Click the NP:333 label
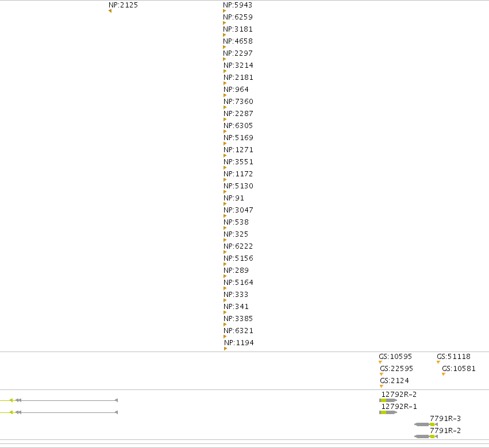The image size is (489, 448). (236, 295)
